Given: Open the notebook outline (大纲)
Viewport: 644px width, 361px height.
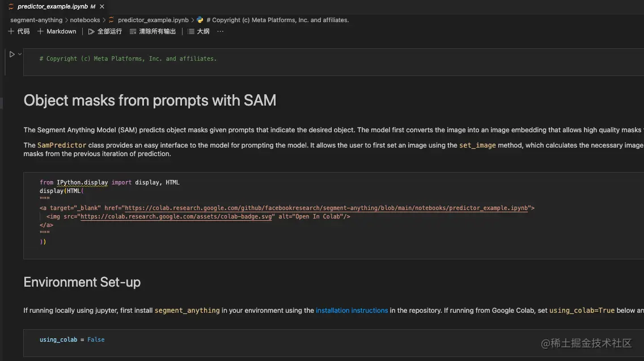Looking at the screenshot, I should (198, 31).
